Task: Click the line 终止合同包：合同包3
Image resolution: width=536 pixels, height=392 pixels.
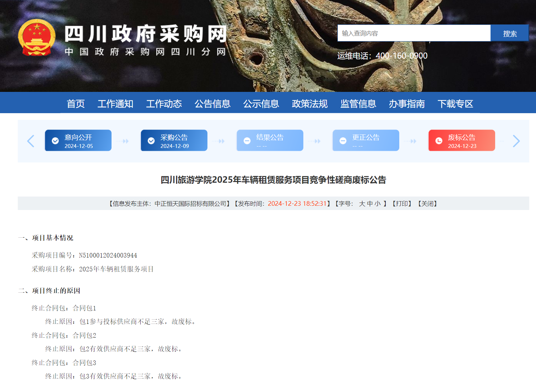Action: (64, 363)
